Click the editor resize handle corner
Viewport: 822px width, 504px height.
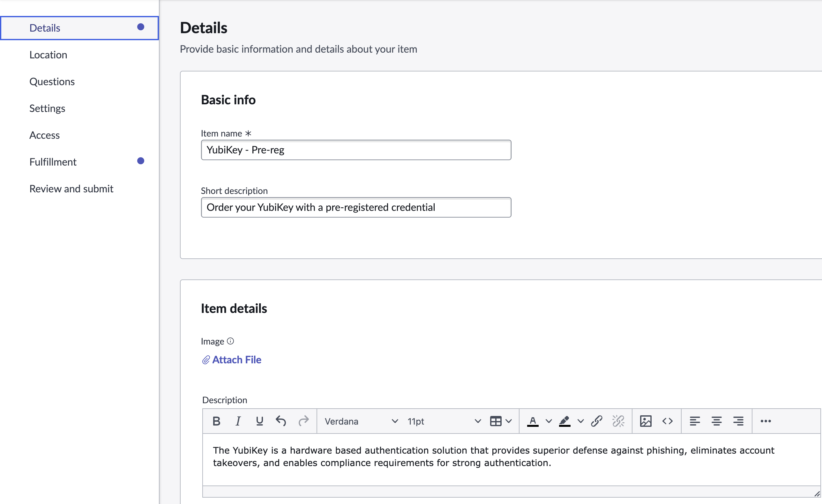817,494
